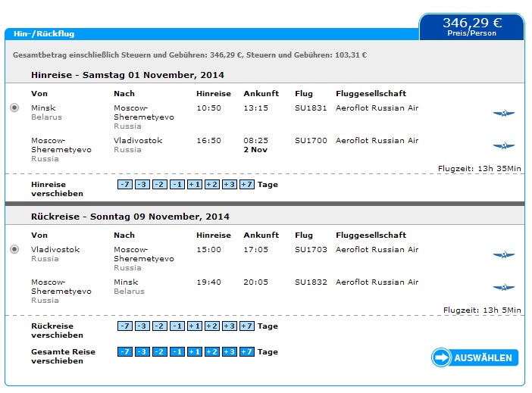532x393 pixels.
Task: Click the Hin-/Rückflug header tab
Action: pyautogui.click(x=44, y=33)
